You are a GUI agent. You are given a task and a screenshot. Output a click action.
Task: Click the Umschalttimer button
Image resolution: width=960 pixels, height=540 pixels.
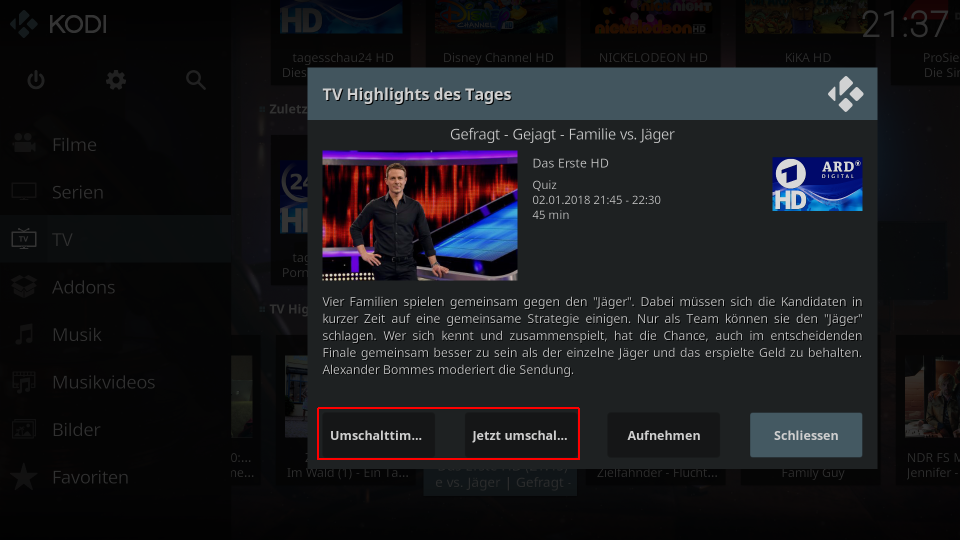(376, 435)
